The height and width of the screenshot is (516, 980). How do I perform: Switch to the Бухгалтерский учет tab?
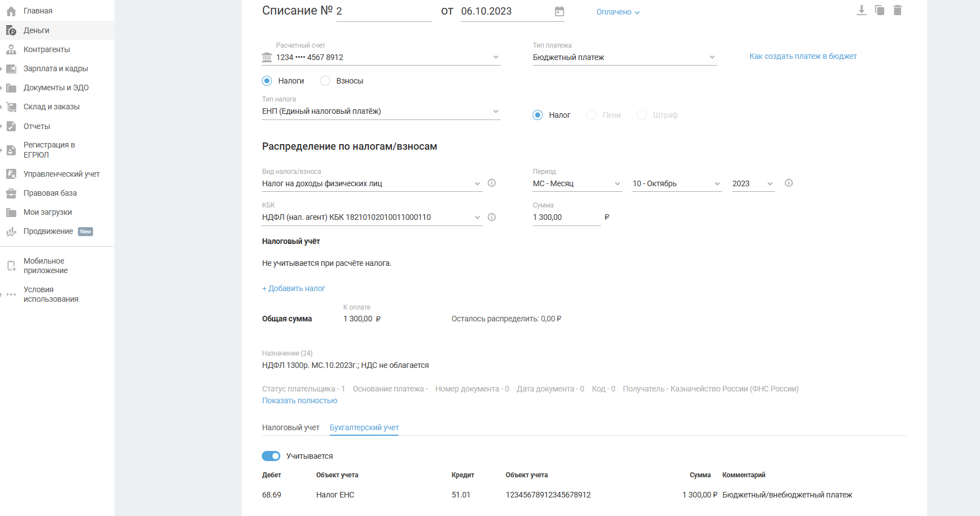tap(364, 427)
